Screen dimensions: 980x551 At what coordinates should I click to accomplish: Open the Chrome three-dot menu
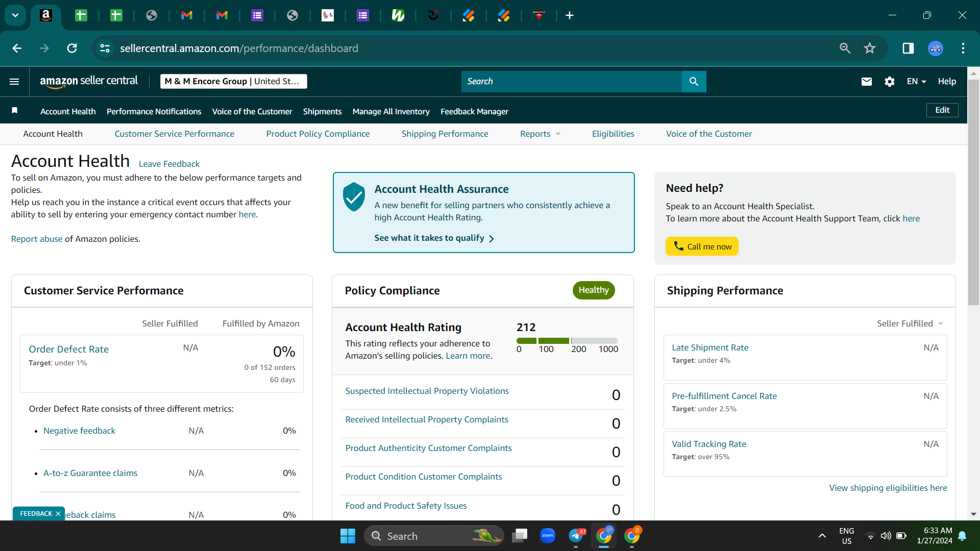pyautogui.click(x=963, y=48)
